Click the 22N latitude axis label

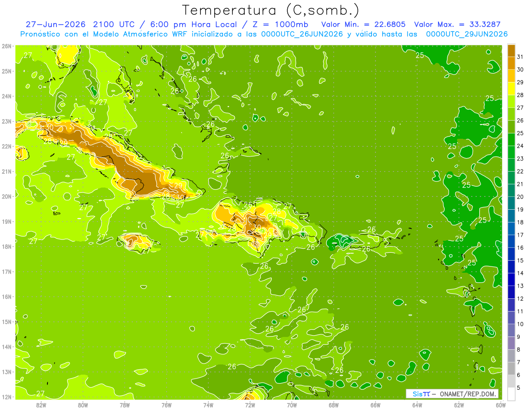coord(7,146)
